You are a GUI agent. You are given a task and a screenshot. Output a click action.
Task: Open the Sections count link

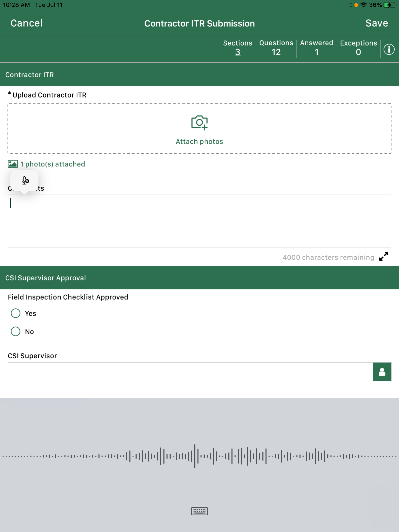(238, 52)
